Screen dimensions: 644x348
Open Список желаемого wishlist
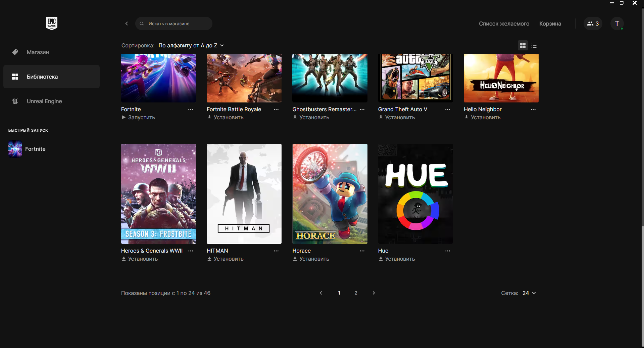coord(504,24)
